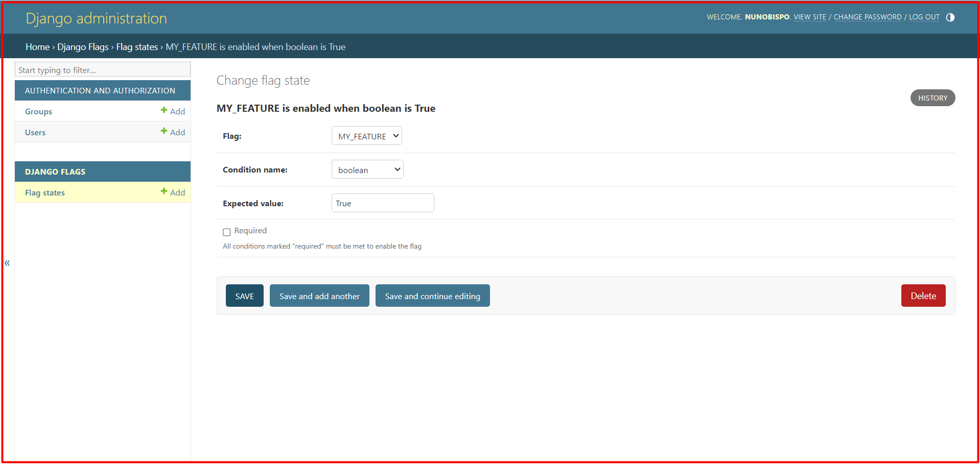
Task: Collapse the sidebar with the chevron icon
Action: click(7, 263)
